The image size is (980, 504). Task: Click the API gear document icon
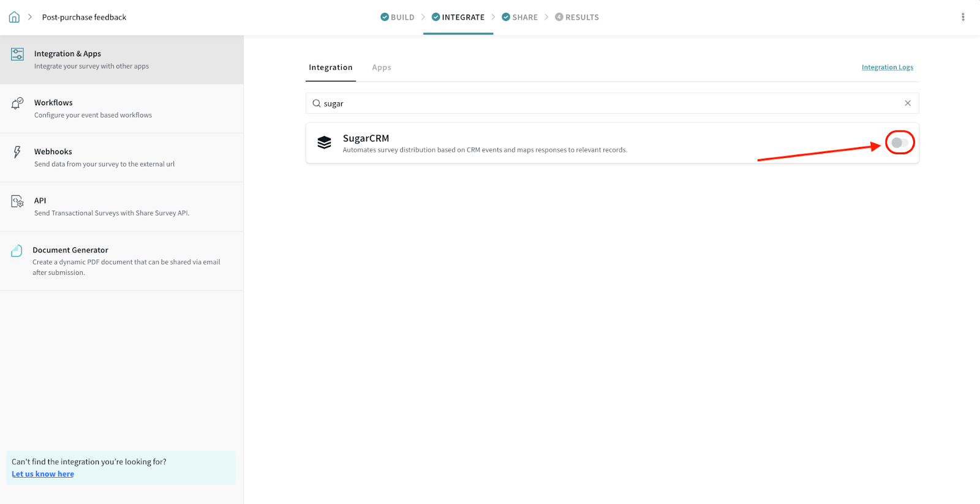(x=17, y=201)
